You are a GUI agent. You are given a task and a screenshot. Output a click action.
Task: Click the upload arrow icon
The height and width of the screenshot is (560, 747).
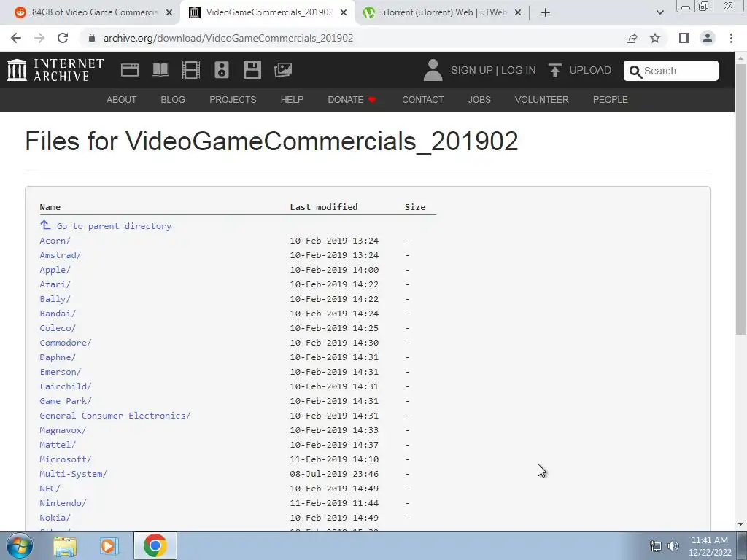click(x=554, y=70)
